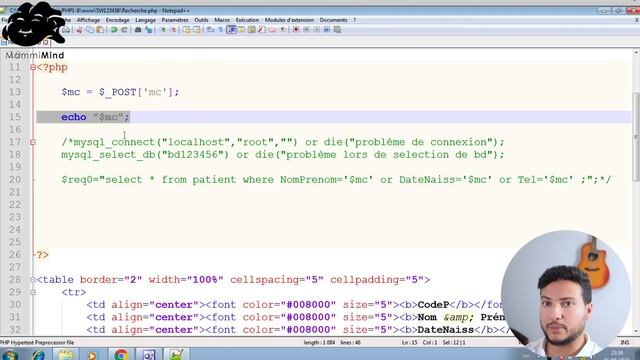Open the Affichage menu

tap(88, 20)
